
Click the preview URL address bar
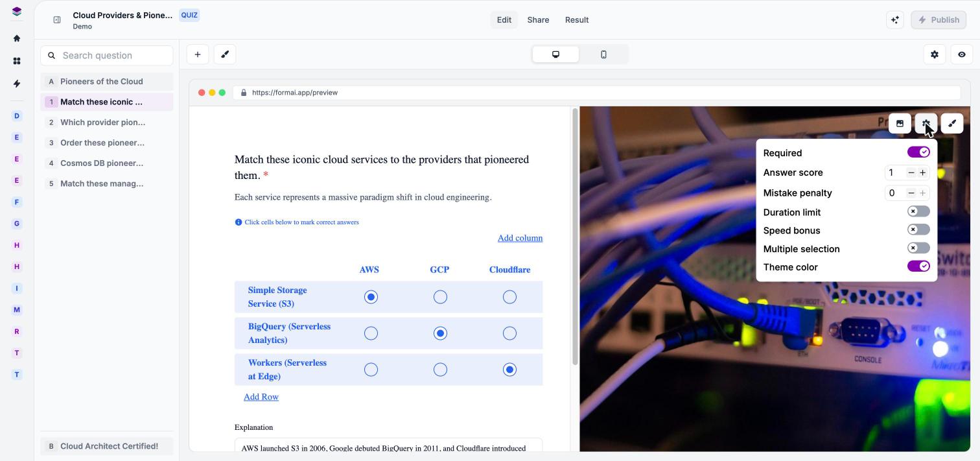coord(596,93)
